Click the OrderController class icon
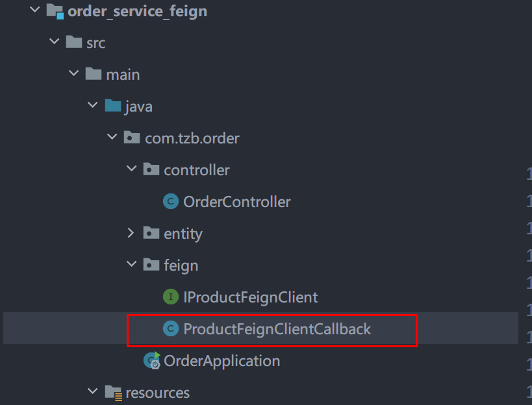 [171, 202]
